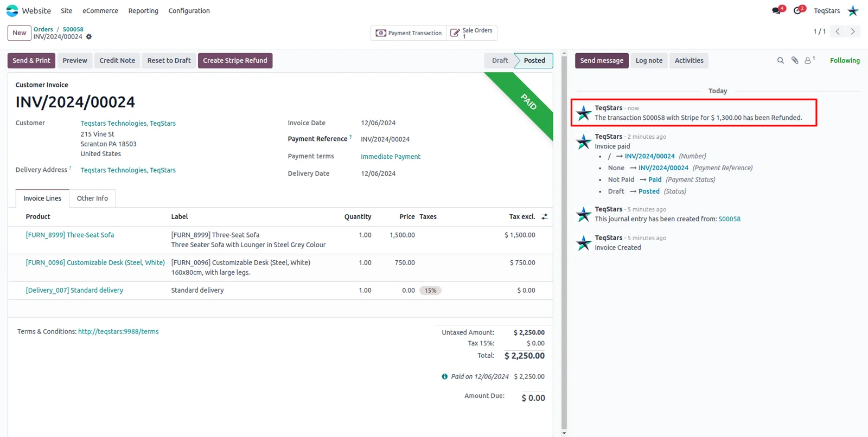Switch to Other Info tab
Image resolution: width=868 pixels, height=437 pixels.
pos(92,198)
